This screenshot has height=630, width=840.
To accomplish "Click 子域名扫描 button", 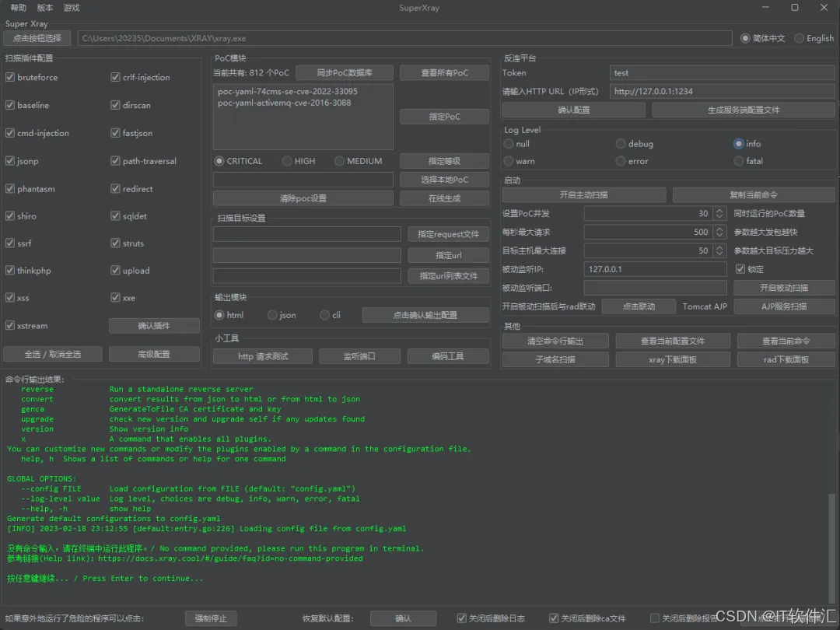I will pyautogui.click(x=555, y=359).
